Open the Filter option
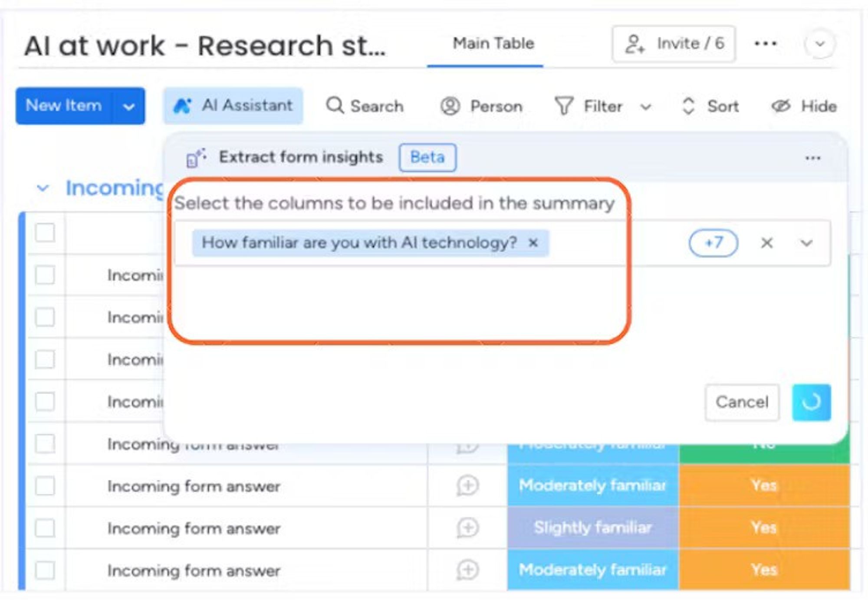 tap(589, 106)
